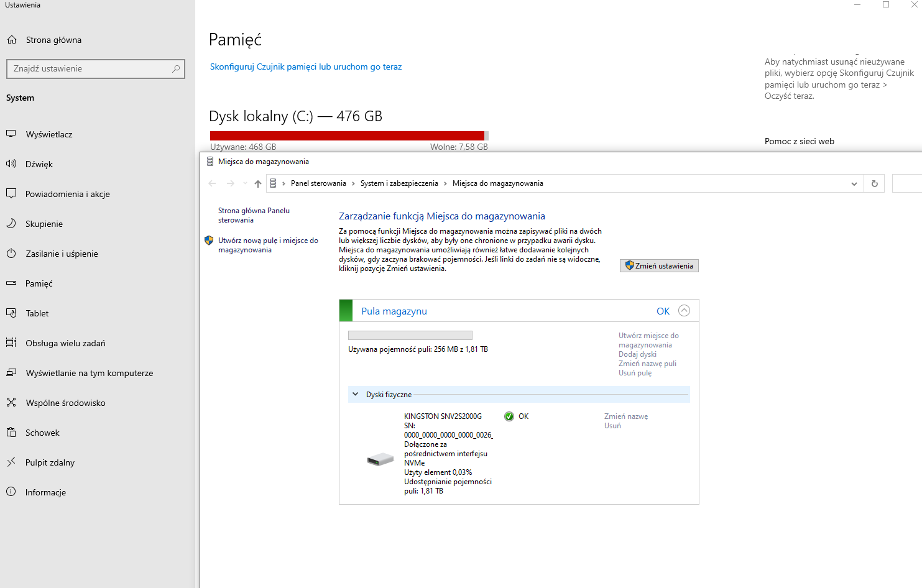
Task: Open Wyświetlacz display settings icon
Action: click(x=11, y=134)
